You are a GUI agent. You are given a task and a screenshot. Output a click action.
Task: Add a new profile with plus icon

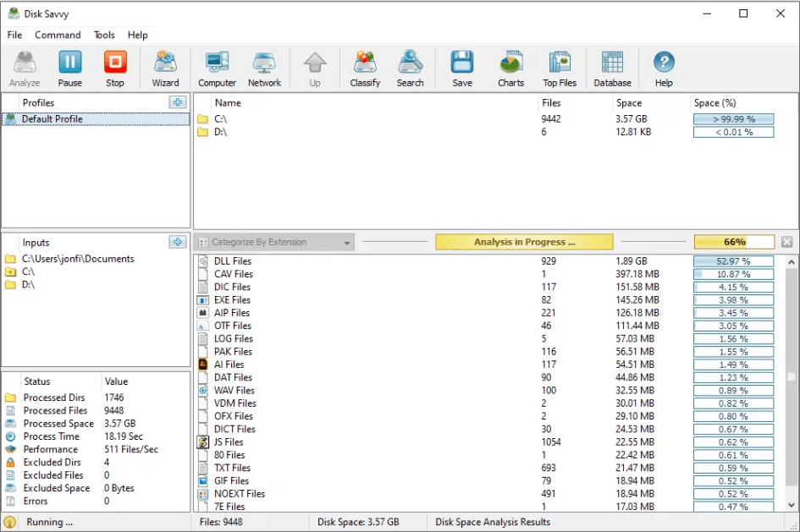[178, 102]
